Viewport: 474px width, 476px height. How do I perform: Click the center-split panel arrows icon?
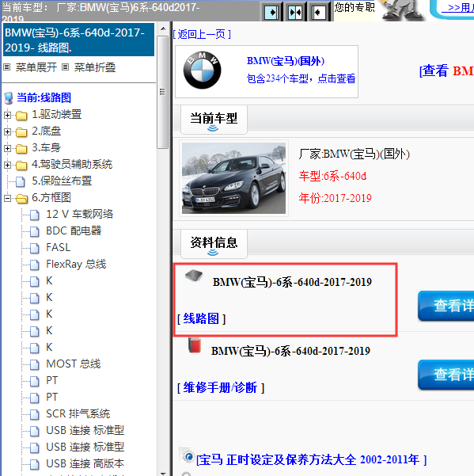(x=295, y=12)
